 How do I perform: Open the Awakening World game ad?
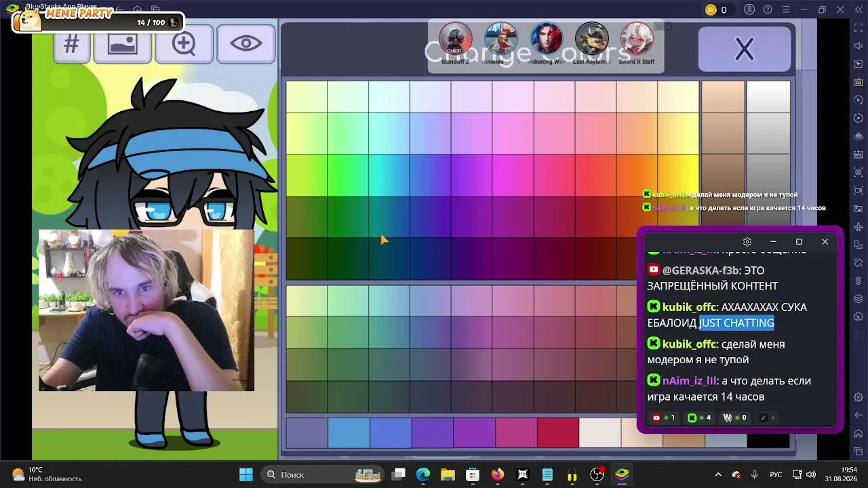tap(546, 43)
